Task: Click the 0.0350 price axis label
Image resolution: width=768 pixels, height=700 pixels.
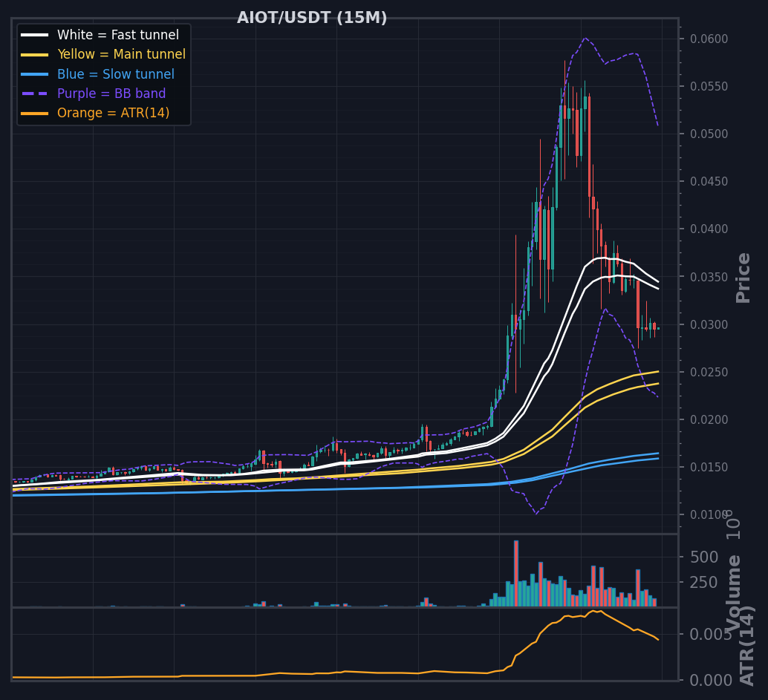Action: click(x=709, y=277)
